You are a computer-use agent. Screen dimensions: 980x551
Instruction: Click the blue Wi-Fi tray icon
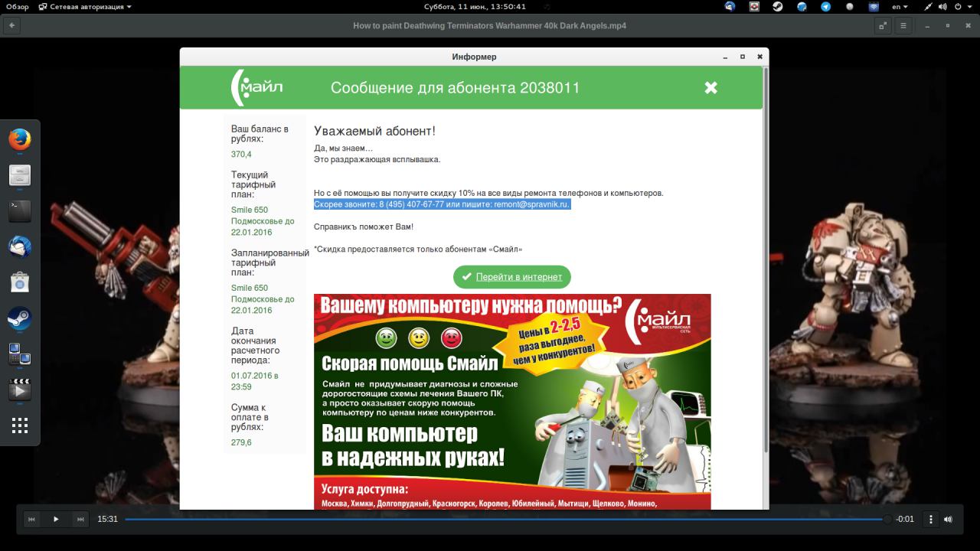point(874,7)
